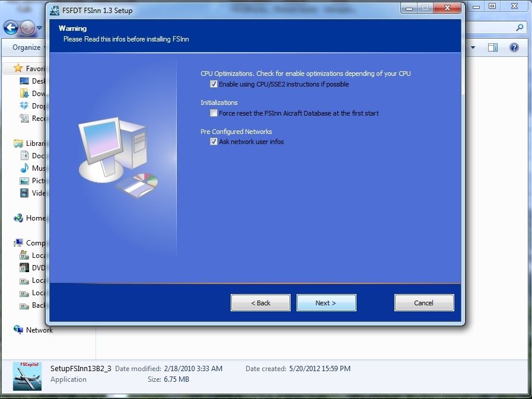532x399 pixels.
Task: Open Desktop in navigation pane
Action: click(32, 81)
